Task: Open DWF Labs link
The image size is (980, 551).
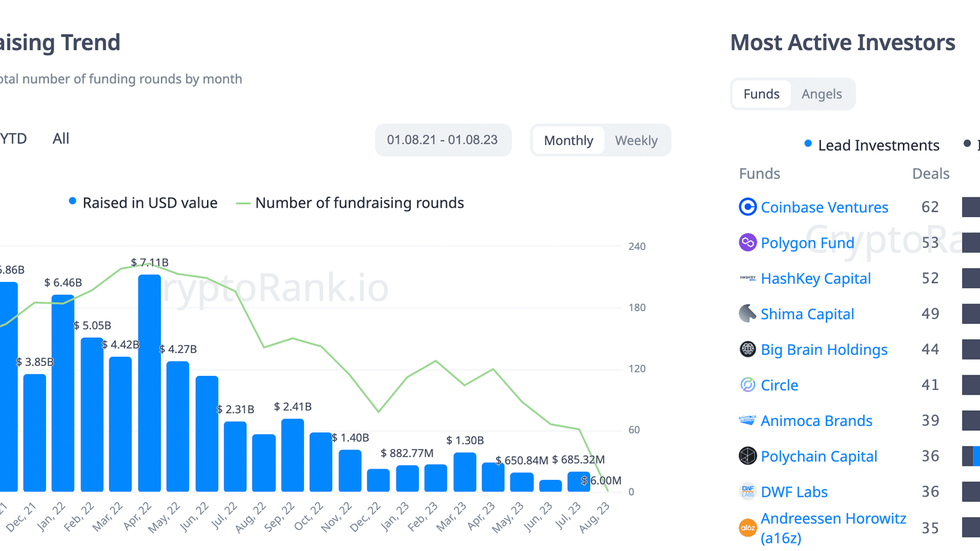Action: pos(794,492)
